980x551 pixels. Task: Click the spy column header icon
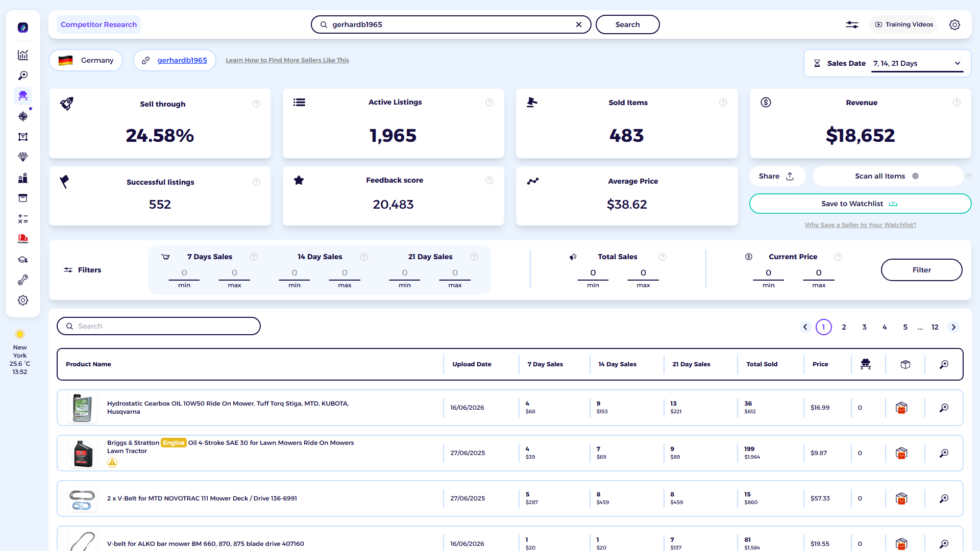coord(866,364)
